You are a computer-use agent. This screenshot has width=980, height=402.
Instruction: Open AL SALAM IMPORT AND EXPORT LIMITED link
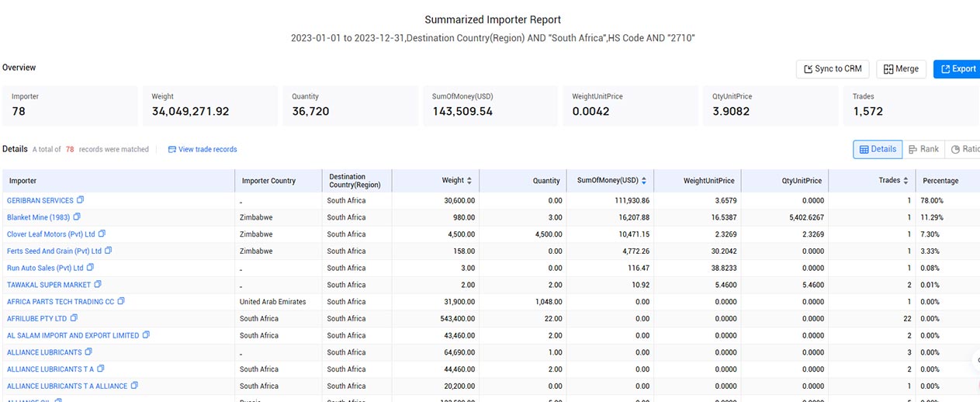(73, 335)
